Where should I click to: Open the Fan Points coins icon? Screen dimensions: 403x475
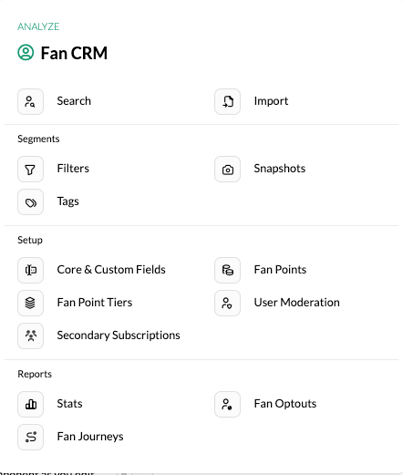click(x=227, y=270)
